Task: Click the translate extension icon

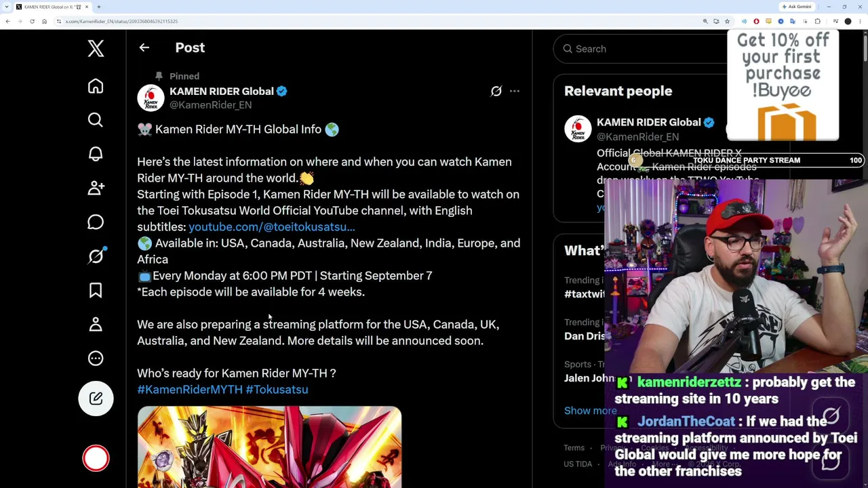Action: [x=792, y=22]
